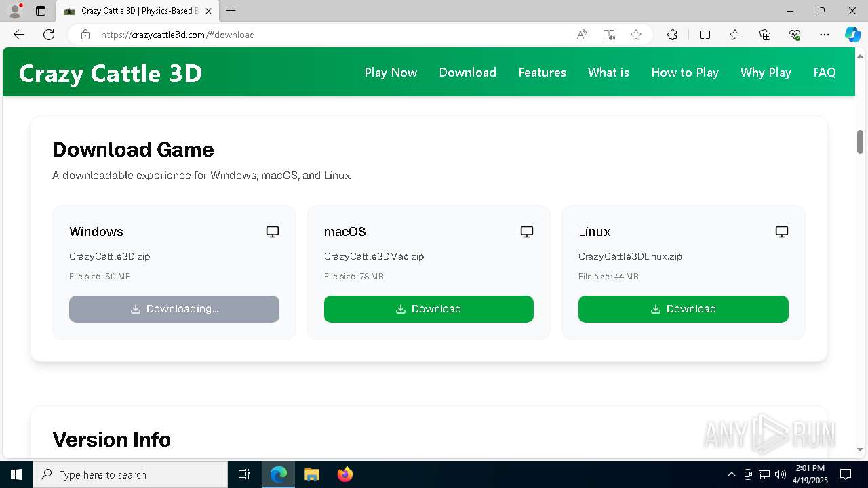Click the Crazy Cattle 3D site logo
868x488 pixels.
click(111, 73)
